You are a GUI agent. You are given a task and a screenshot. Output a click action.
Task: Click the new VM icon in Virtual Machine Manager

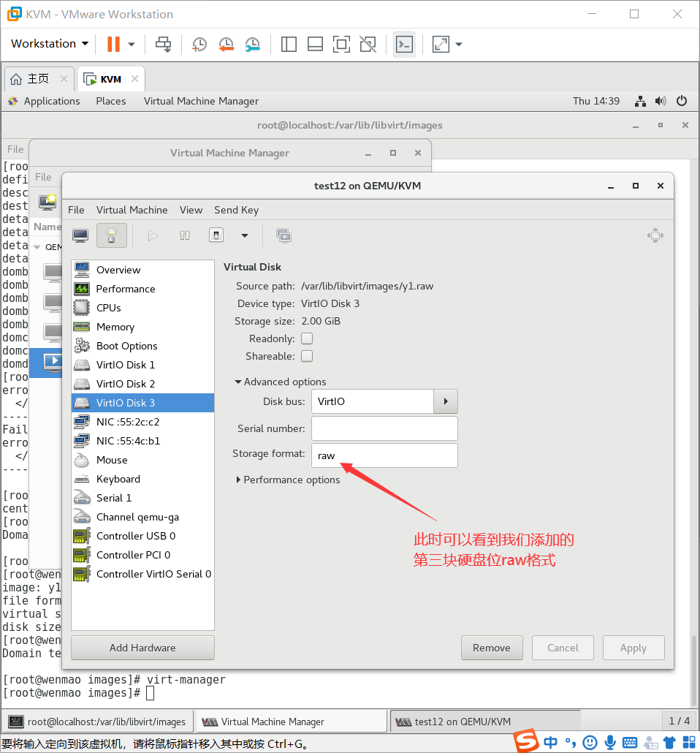(x=48, y=202)
